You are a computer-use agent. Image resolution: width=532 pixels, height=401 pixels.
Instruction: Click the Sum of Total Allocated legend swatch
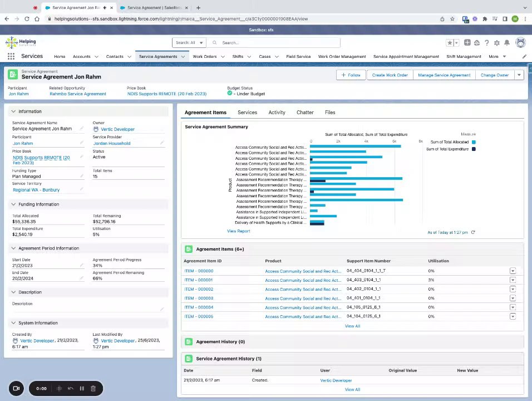474,142
